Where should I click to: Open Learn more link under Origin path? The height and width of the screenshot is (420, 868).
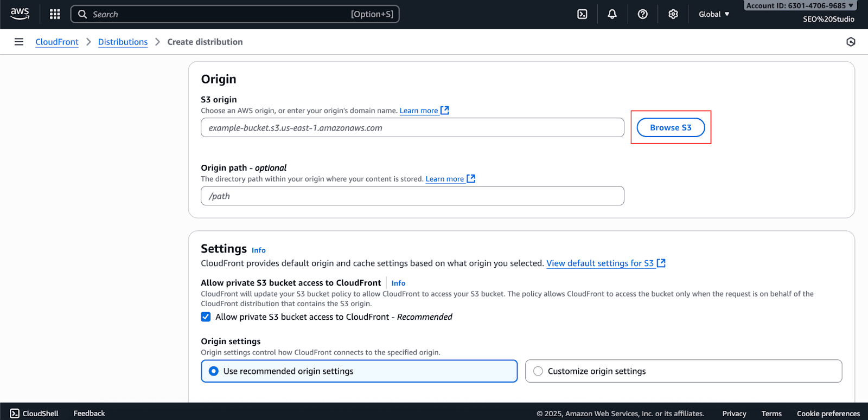(445, 179)
